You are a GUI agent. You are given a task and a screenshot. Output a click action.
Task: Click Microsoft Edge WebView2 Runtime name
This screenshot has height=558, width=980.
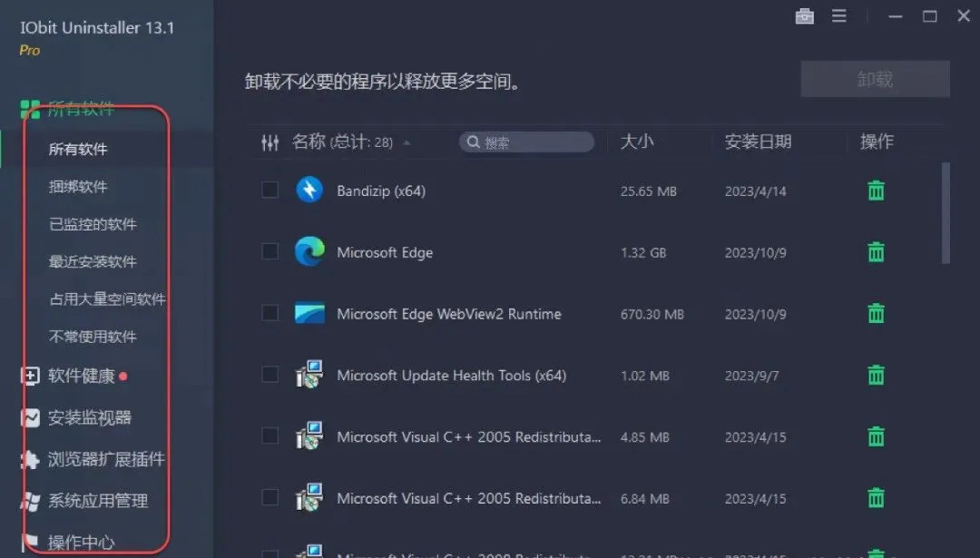tap(449, 314)
